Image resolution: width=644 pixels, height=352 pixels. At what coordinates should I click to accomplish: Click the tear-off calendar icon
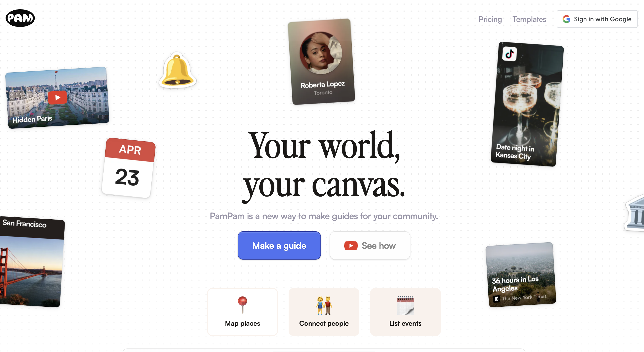click(x=405, y=305)
